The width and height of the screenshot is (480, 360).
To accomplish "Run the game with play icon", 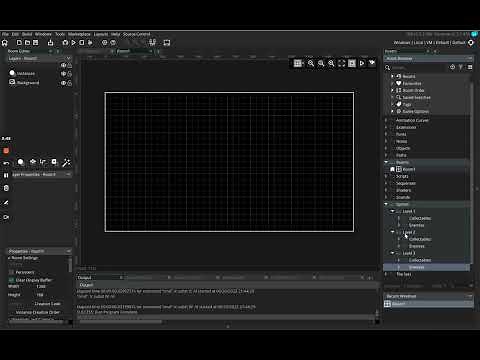I will (x=74, y=43).
